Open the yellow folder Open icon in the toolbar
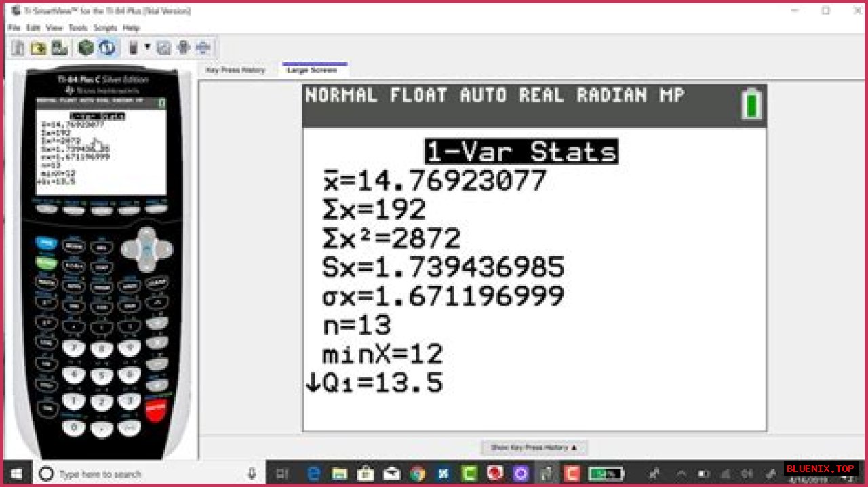The width and height of the screenshot is (868, 487). click(x=39, y=47)
